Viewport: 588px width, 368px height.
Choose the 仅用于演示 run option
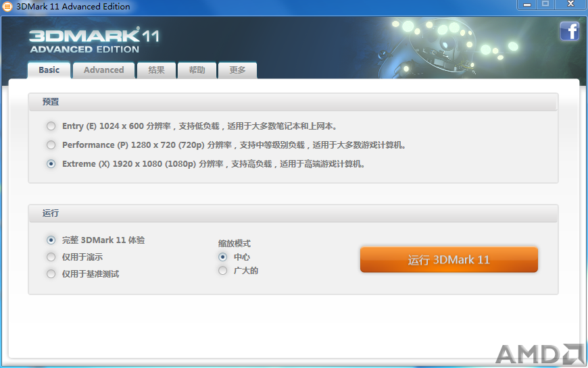(x=51, y=257)
